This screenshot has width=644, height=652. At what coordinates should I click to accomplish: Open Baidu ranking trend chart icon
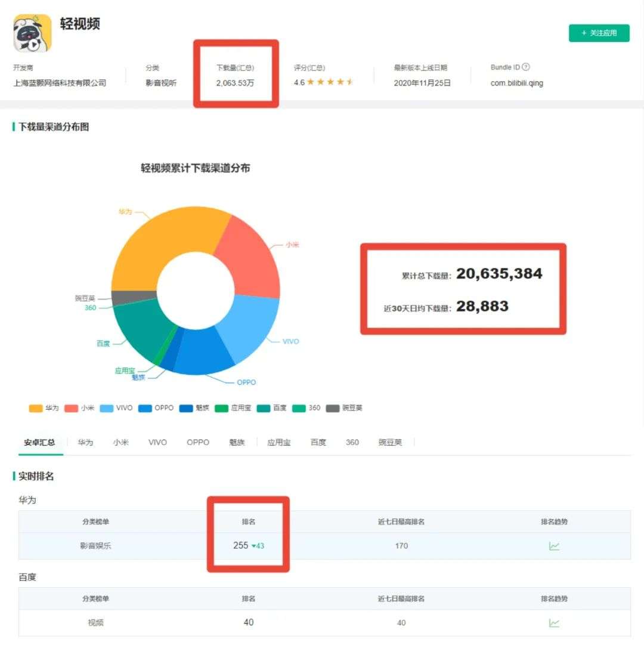coord(554,623)
